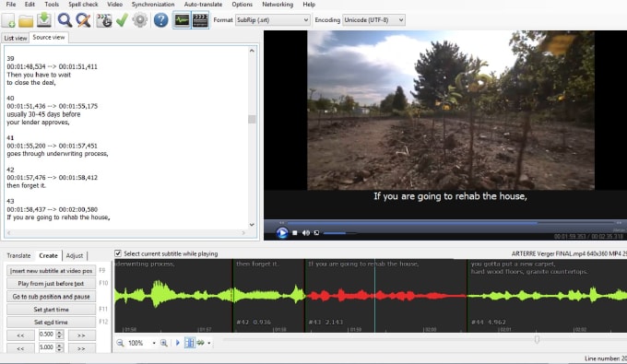Image resolution: width=627 pixels, height=364 pixels.
Task: Open the File menu
Action: tap(11, 5)
